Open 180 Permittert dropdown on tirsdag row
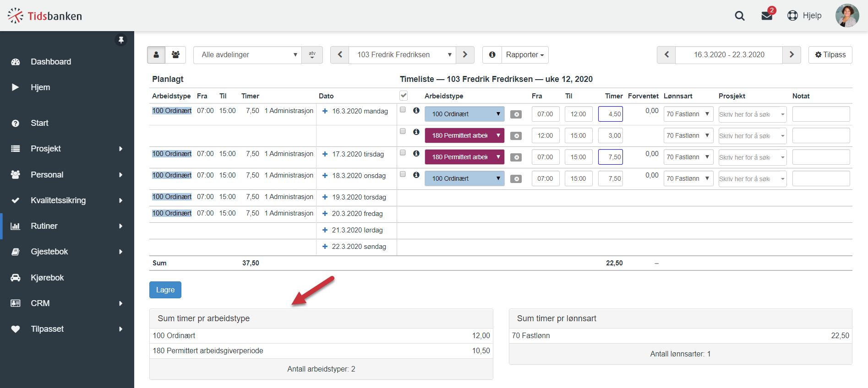868x388 pixels. pyautogui.click(x=464, y=157)
